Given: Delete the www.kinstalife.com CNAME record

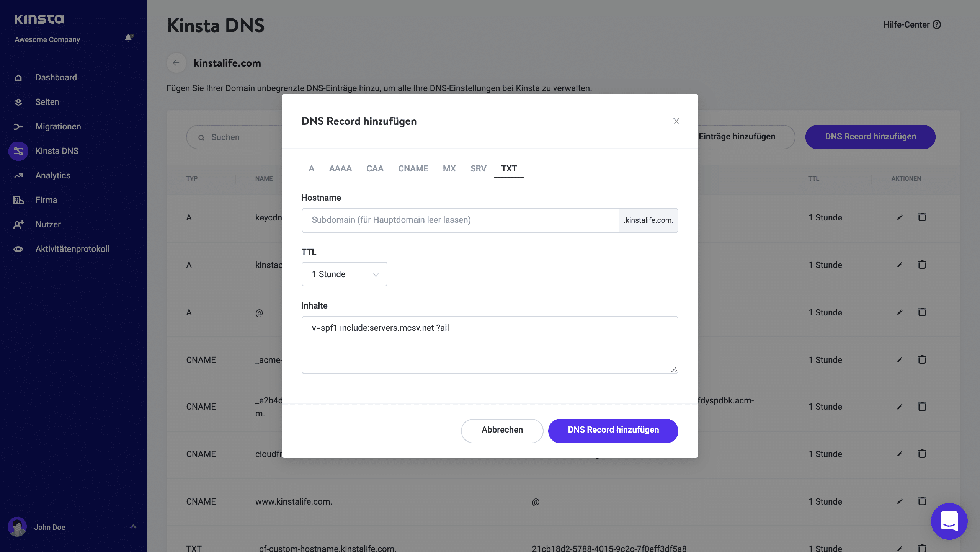Looking at the screenshot, I should [922, 501].
